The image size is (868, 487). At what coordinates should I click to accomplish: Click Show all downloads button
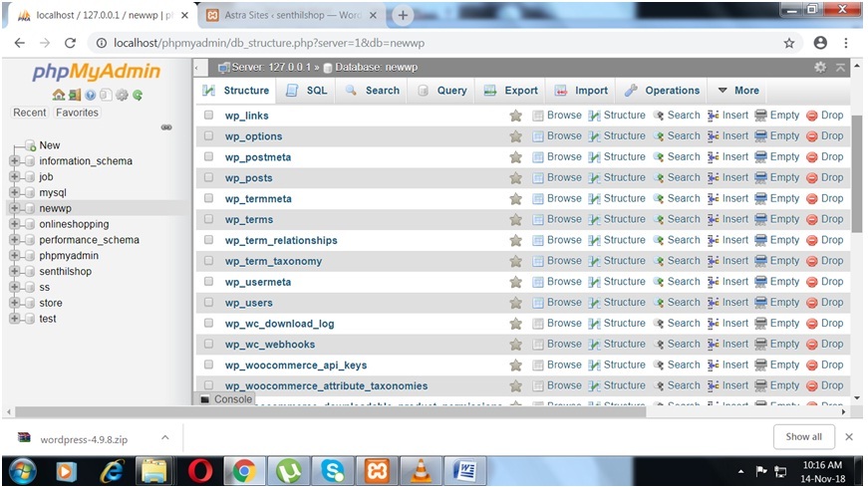803,437
